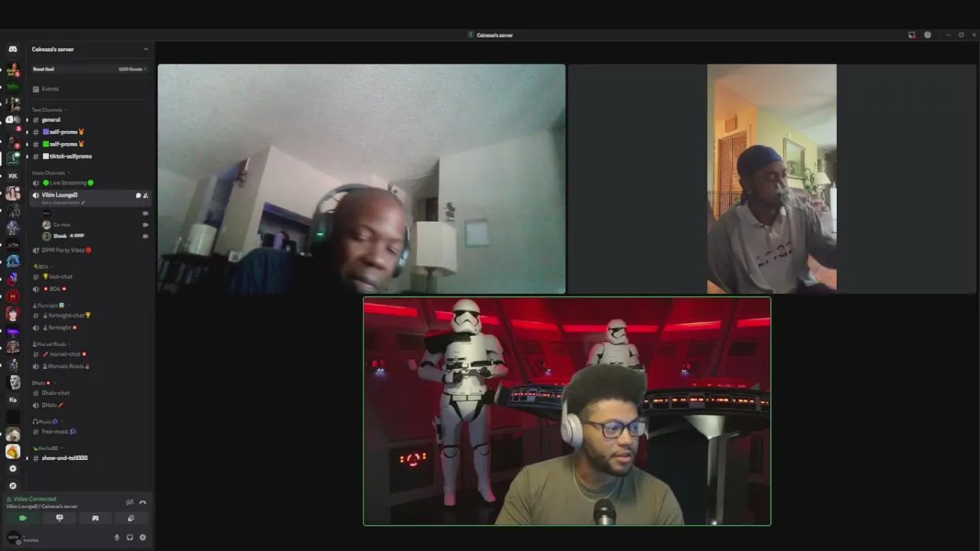980x551 pixels.
Task: Open Explore Discoverable Servers compass icon
Action: (12, 485)
